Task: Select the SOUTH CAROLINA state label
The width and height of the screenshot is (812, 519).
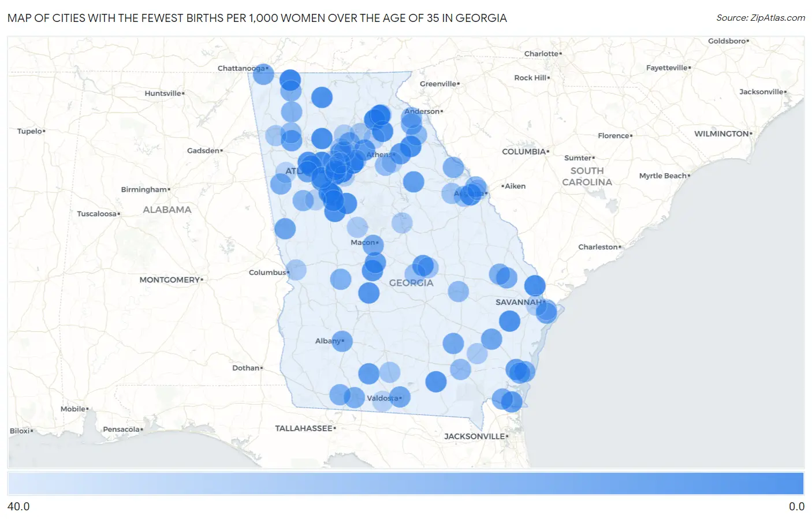Action: (x=587, y=177)
